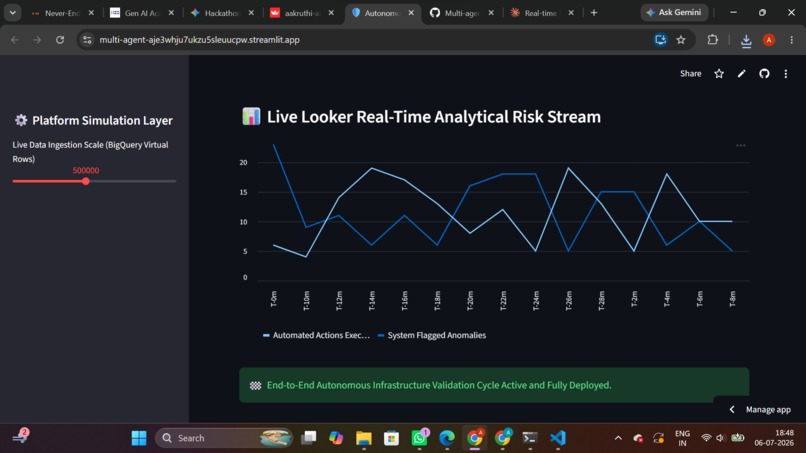Image resolution: width=806 pixels, height=453 pixels.
Task: Open the GitHub source icon in Streamlit toolbar
Action: (764, 74)
